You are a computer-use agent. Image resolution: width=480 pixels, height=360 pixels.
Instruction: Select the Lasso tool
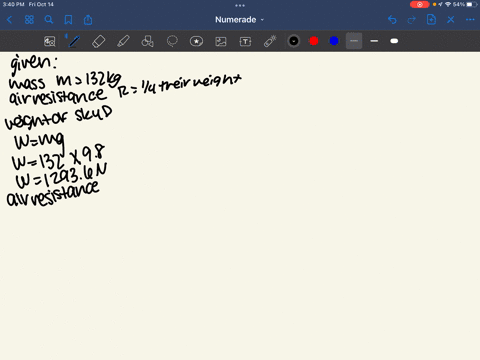point(172,41)
